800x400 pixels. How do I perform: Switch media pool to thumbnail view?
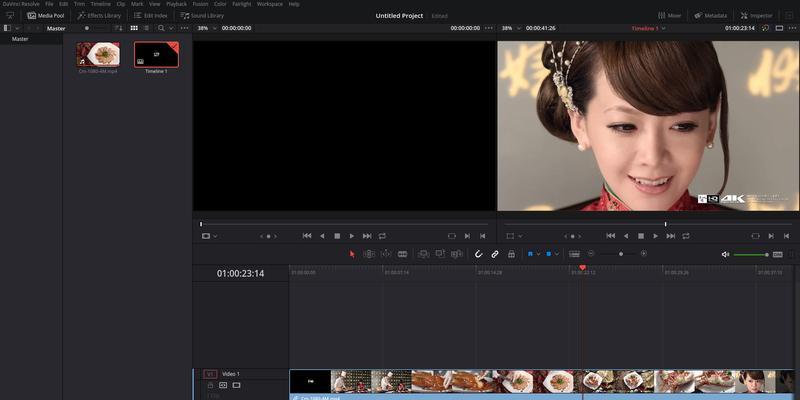(x=134, y=29)
